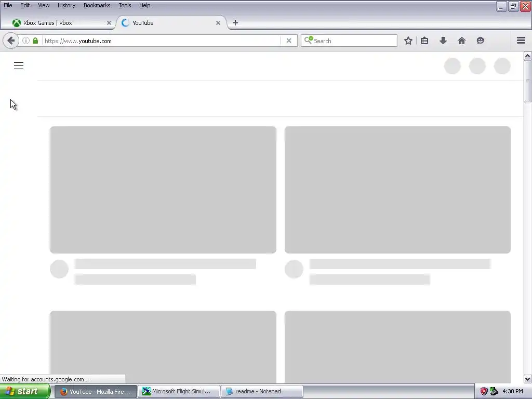Image resolution: width=532 pixels, height=399 pixels.
Task: Open the Firefox hamburger menu
Action: coord(521,41)
